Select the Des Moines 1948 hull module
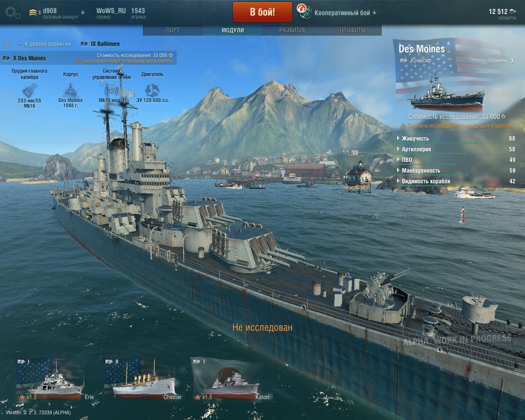Viewport: 525px width, 420px height. click(71, 91)
